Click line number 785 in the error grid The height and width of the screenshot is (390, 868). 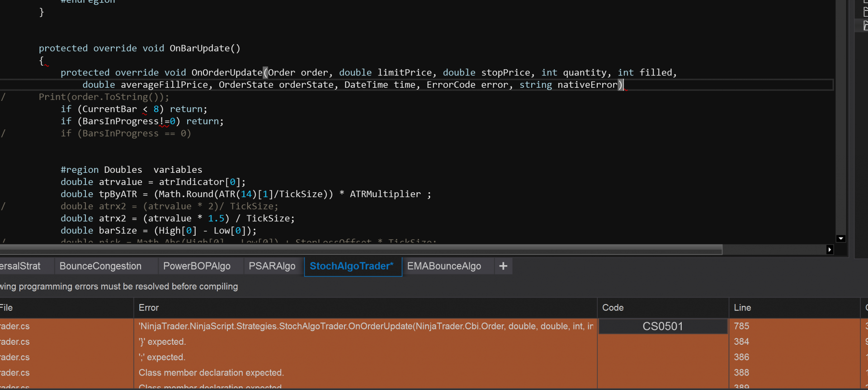[x=741, y=326]
